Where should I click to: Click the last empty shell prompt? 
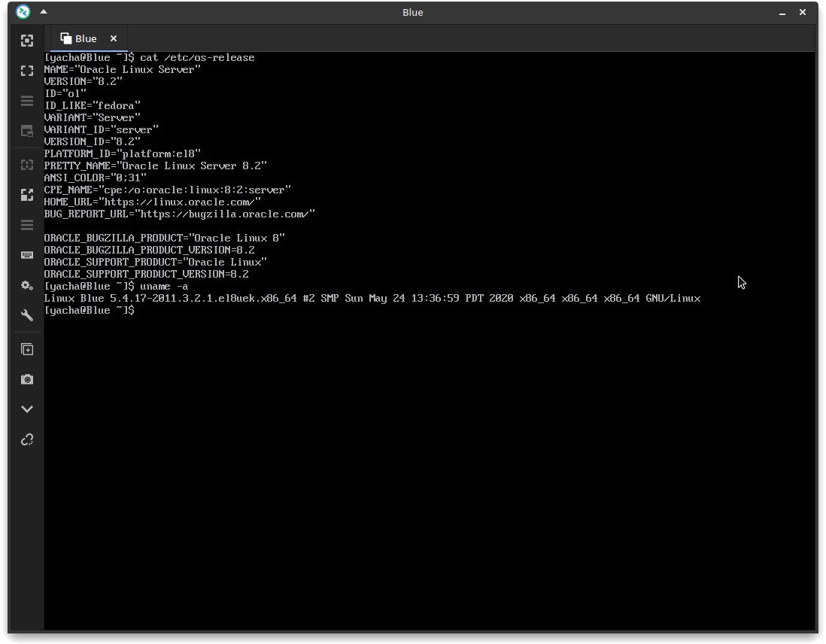[89, 311]
